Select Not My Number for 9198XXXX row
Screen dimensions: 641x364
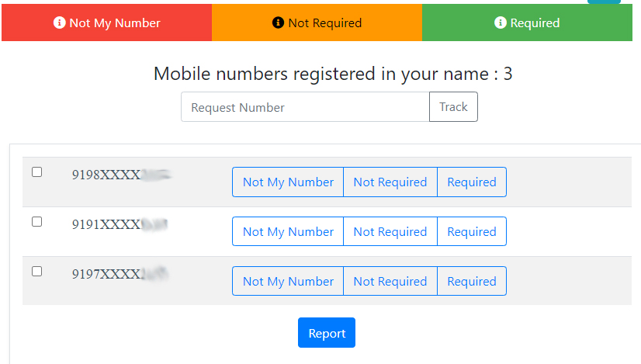pos(288,182)
